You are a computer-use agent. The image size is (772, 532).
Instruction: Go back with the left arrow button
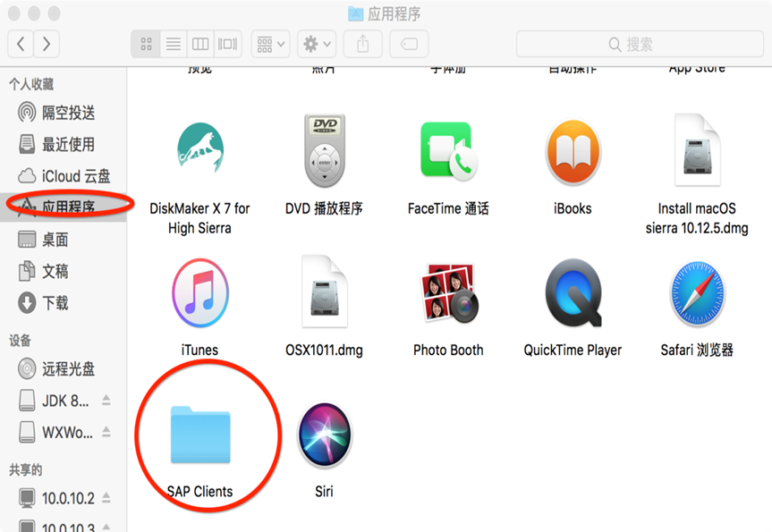pyautogui.click(x=21, y=45)
